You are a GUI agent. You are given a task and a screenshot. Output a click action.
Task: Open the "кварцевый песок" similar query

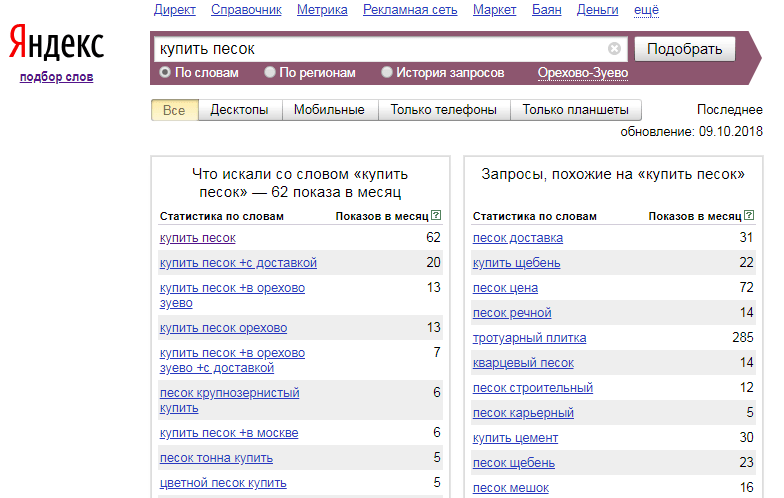click(x=524, y=363)
